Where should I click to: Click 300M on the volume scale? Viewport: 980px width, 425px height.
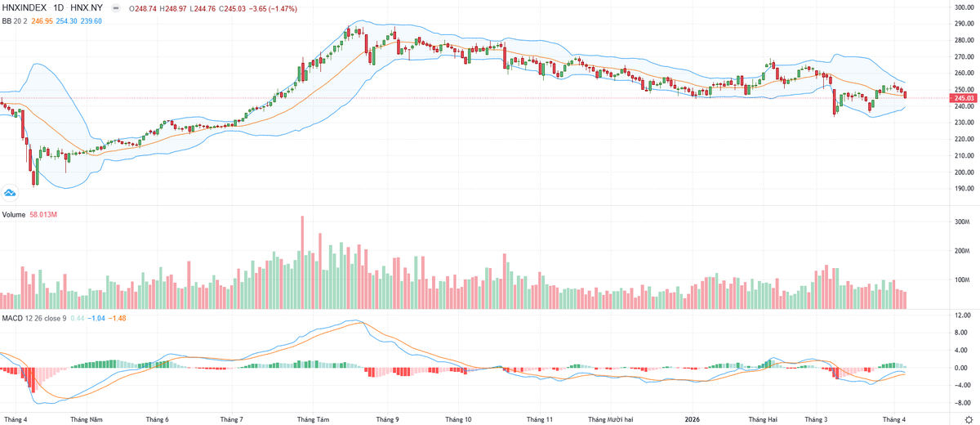point(962,221)
